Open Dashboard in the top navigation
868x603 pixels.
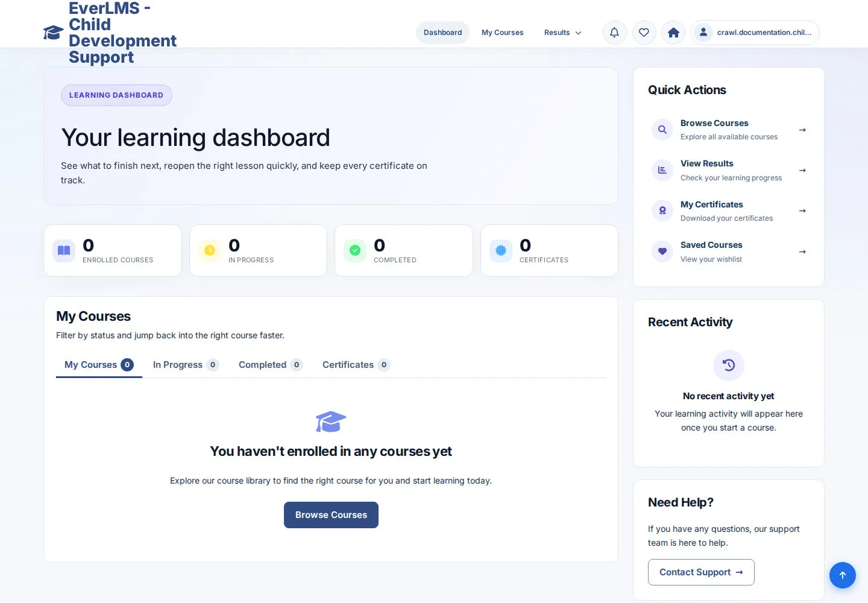click(442, 33)
